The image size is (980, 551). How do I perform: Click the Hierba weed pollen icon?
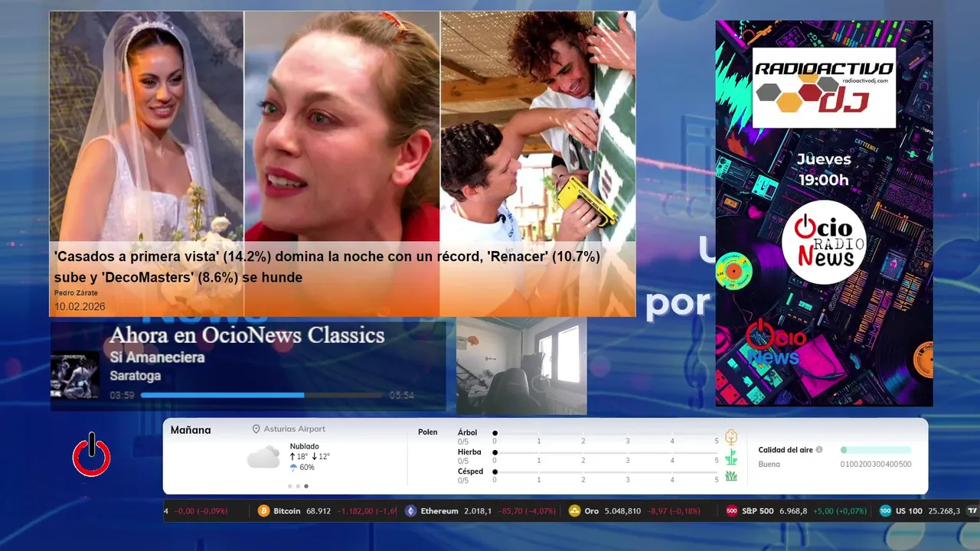pyautogui.click(x=731, y=457)
